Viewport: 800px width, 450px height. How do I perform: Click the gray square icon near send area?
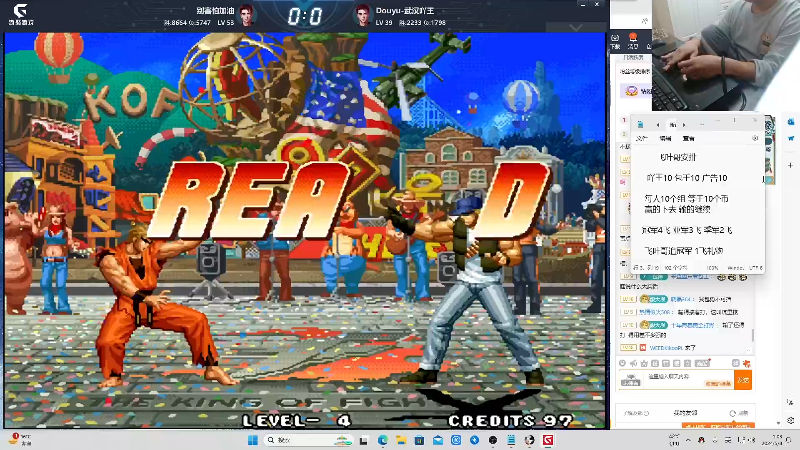735,363
